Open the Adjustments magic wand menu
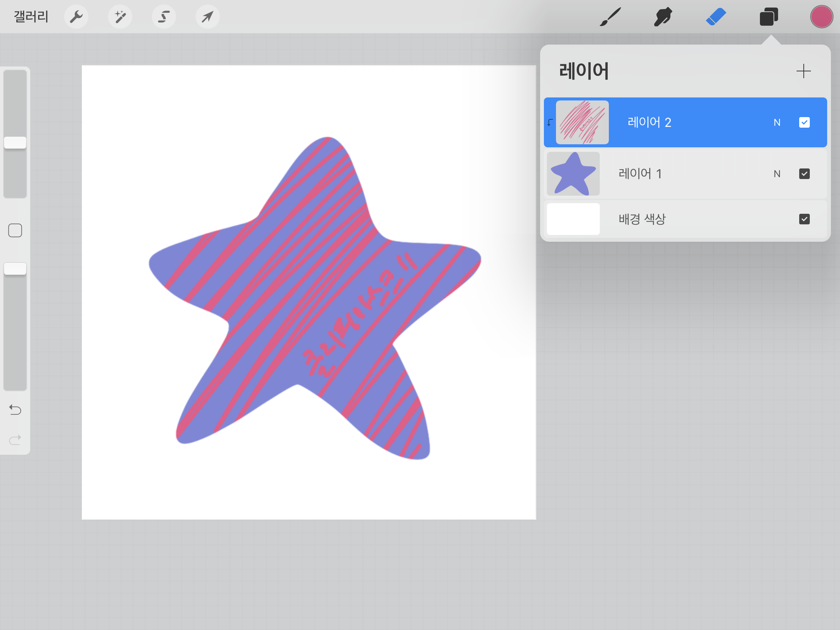This screenshot has width=840, height=630. click(x=120, y=17)
